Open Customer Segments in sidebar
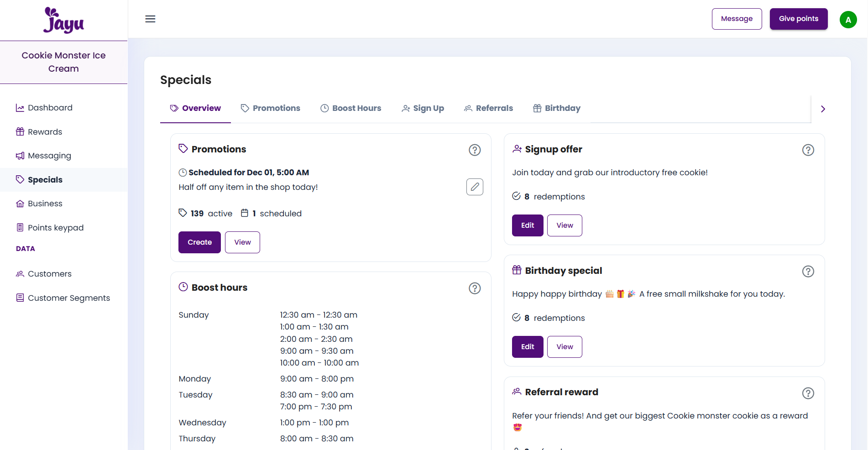The image size is (868, 450). 68,298
